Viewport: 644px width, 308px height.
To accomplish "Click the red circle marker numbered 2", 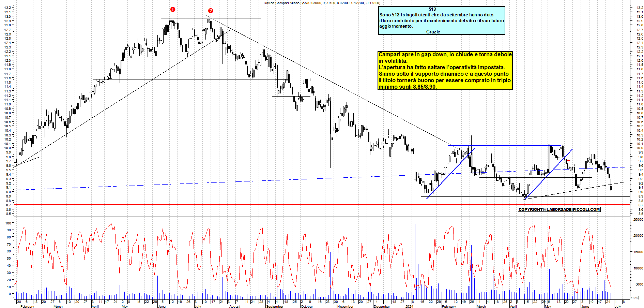I will [x=211, y=11].
